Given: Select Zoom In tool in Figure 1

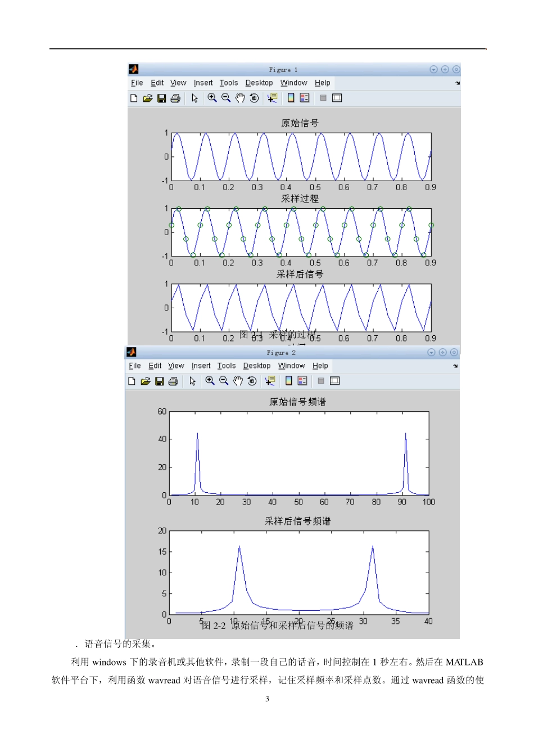Looking at the screenshot, I should coord(212,98).
